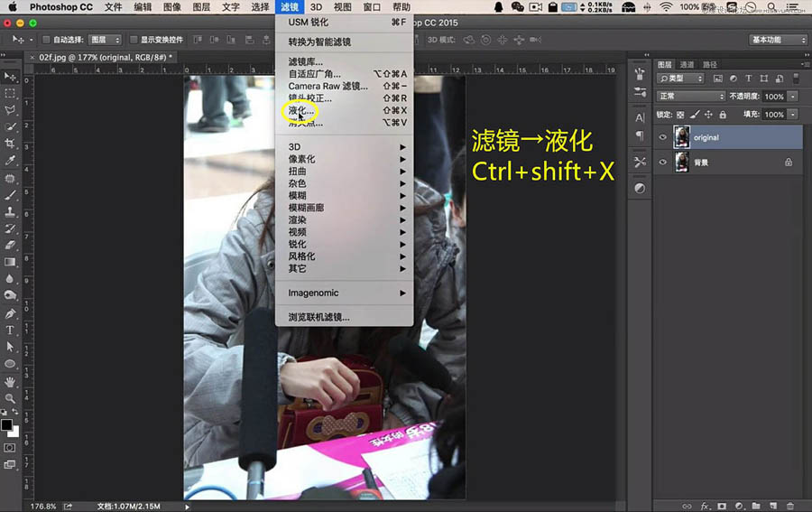Open the Character panel icon
812x512 pixels.
(640, 117)
